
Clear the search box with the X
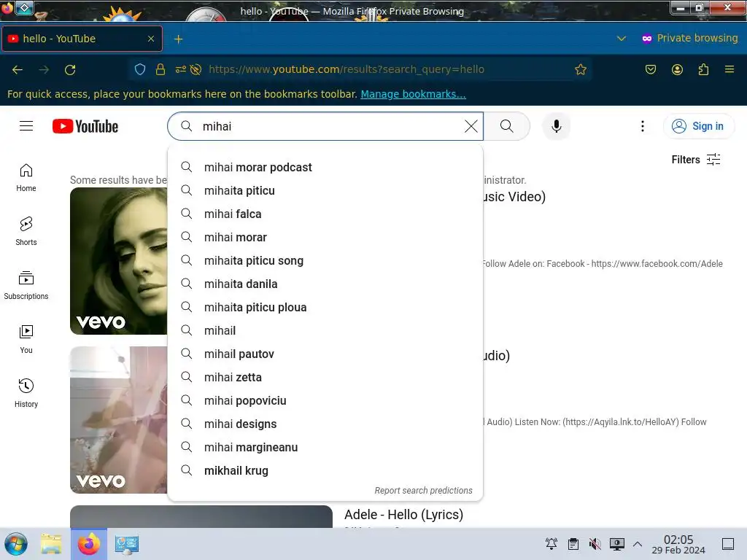coord(471,126)
